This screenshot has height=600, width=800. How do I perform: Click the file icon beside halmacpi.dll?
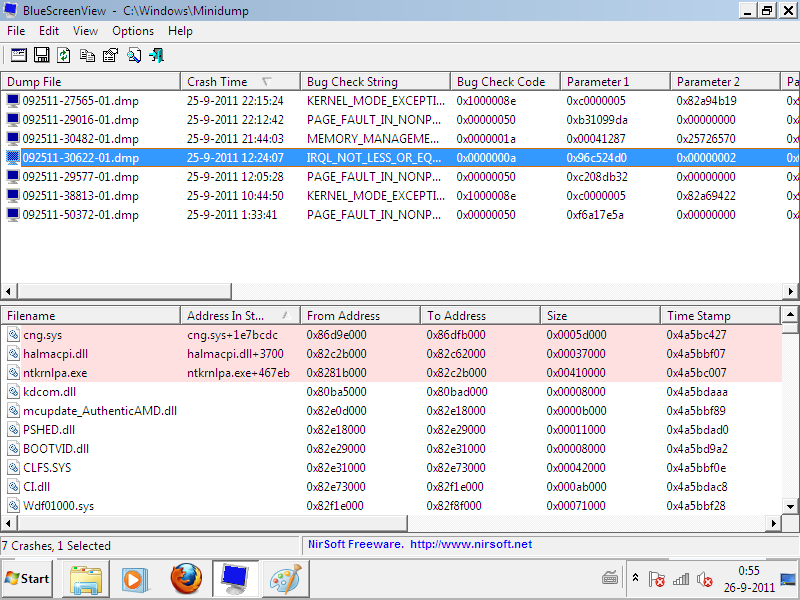click(x=13, y=354)
